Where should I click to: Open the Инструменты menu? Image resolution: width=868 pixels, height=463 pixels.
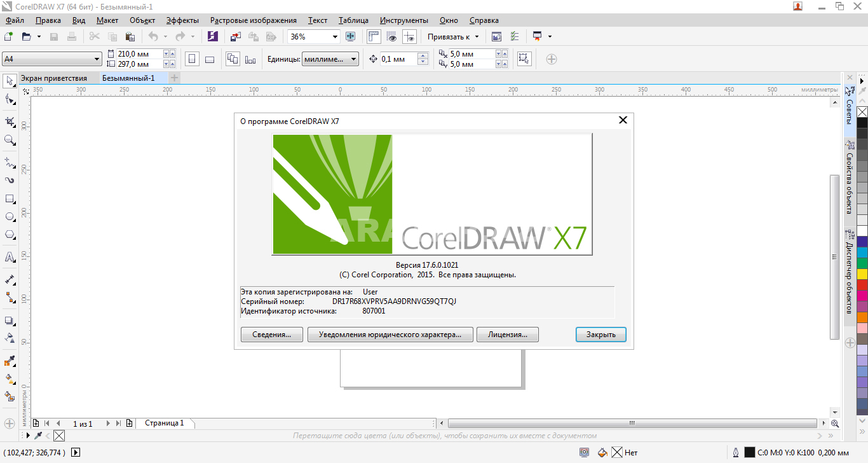pyautogui.click(x=404, y=20)
